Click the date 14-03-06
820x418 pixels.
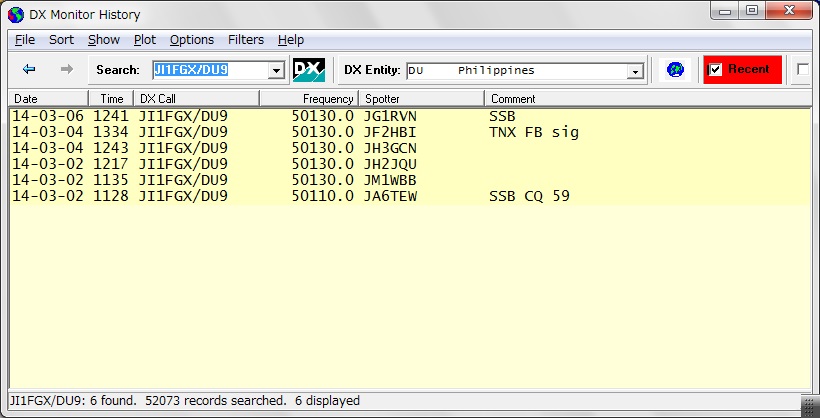pyautogui.click(x=48, y=116)
